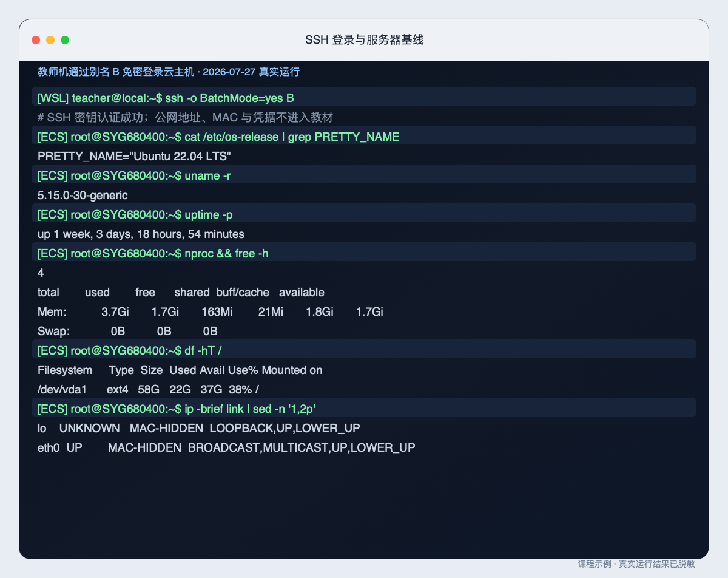The height and width of the screenshot is (578, 728).
Task: Click the 1.8Gi buff/cache value
Action: (x=320, y=312)
